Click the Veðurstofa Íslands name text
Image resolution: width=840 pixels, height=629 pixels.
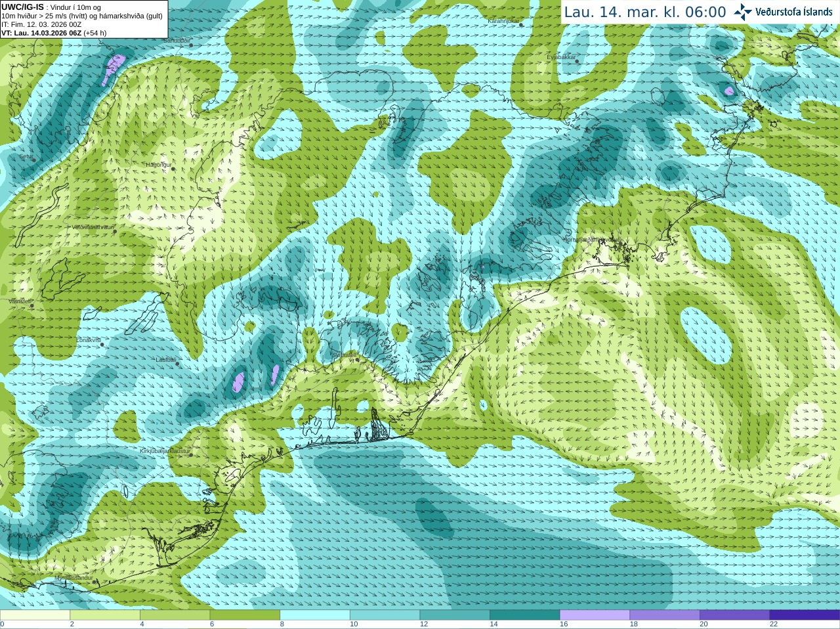pyautogui.click(x=793, y=12)
